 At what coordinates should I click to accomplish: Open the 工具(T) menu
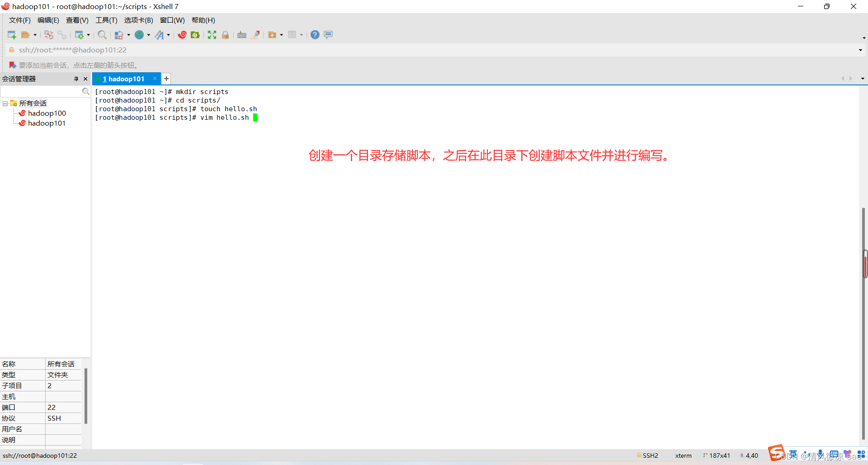pos(106,20)
